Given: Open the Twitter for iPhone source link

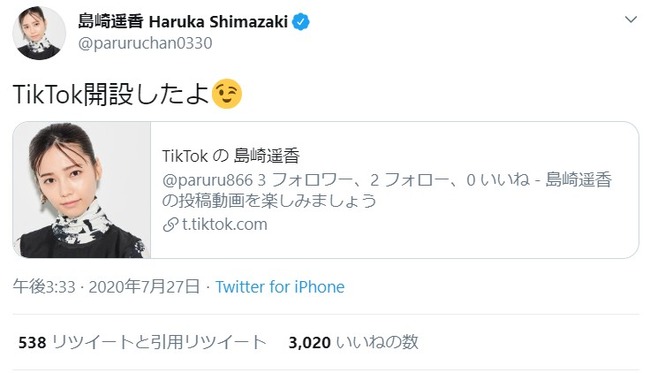Looking at the screenshot, I should (x=280, y=287).
